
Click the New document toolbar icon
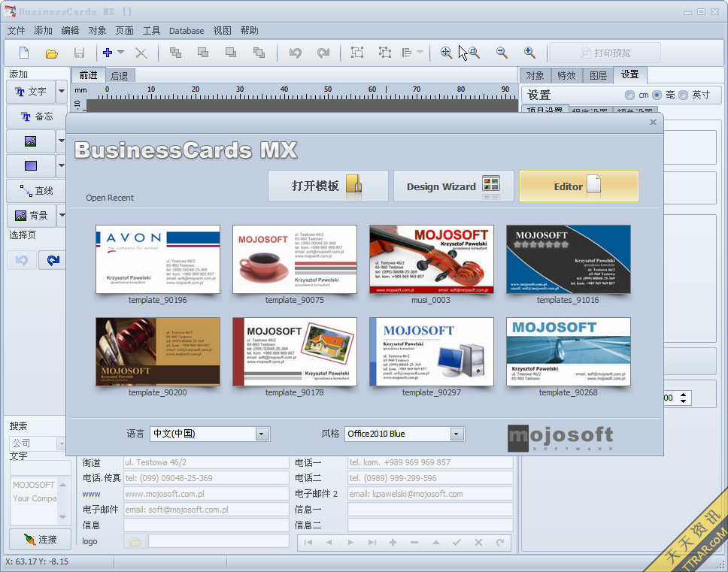pos(24,53)
